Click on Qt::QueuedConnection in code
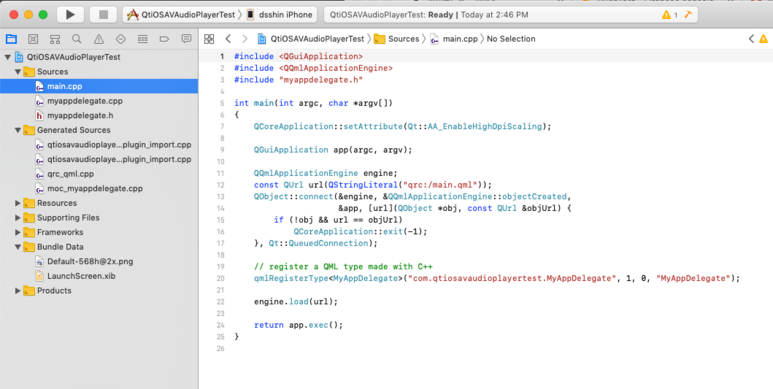The height and width of the screenshot is (389, 773). point(318,244)
